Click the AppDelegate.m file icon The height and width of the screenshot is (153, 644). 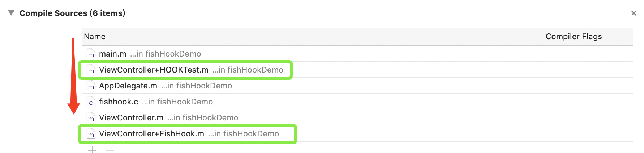(x=91, y=86)
